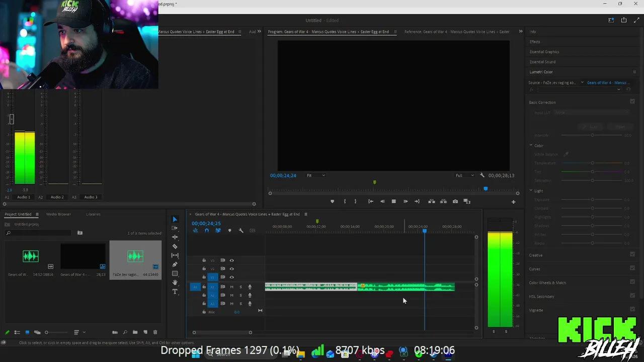
Task: Stop playback in Program Monitor
Action: coord(393,202)
